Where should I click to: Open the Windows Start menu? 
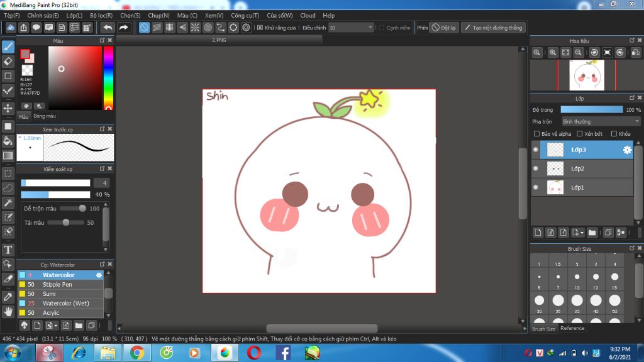pos(11,353)
